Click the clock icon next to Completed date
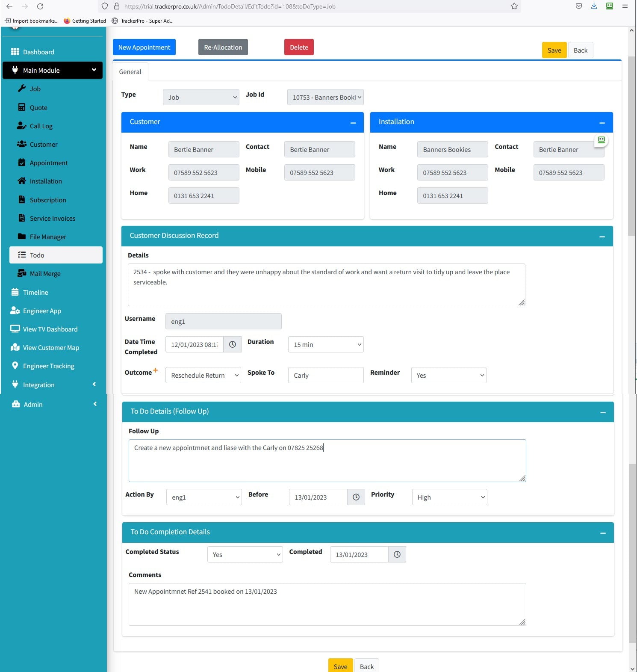637x672 pixels. (x=397, y=554)
